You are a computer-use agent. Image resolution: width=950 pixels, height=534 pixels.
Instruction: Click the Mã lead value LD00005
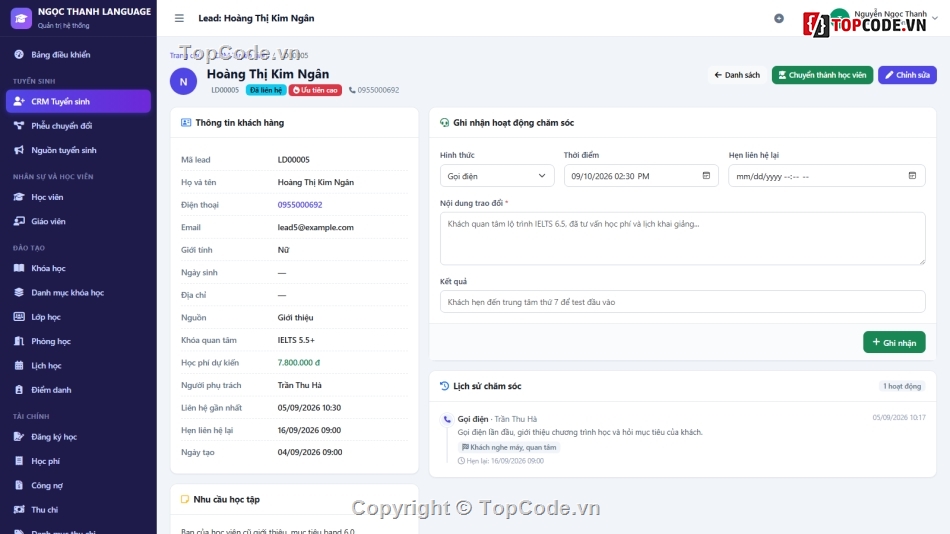pos(293,159)
